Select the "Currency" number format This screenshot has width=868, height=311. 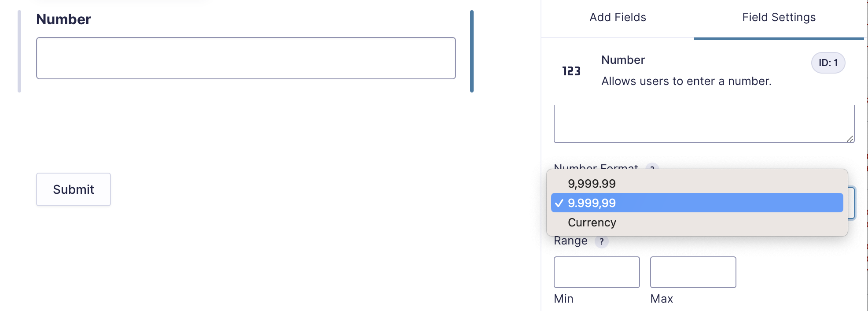pos(592,222)
